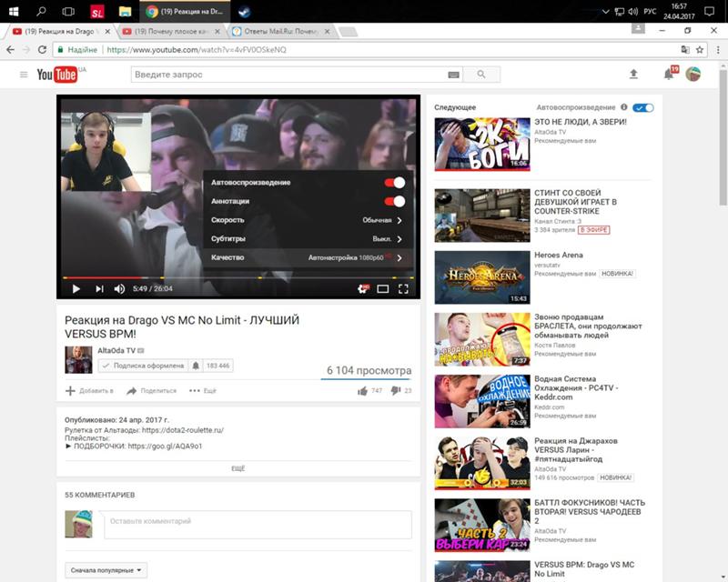
Task: Open the on-screen keyboard in search box
Action: pyautogui.click(x=453, y=75)
